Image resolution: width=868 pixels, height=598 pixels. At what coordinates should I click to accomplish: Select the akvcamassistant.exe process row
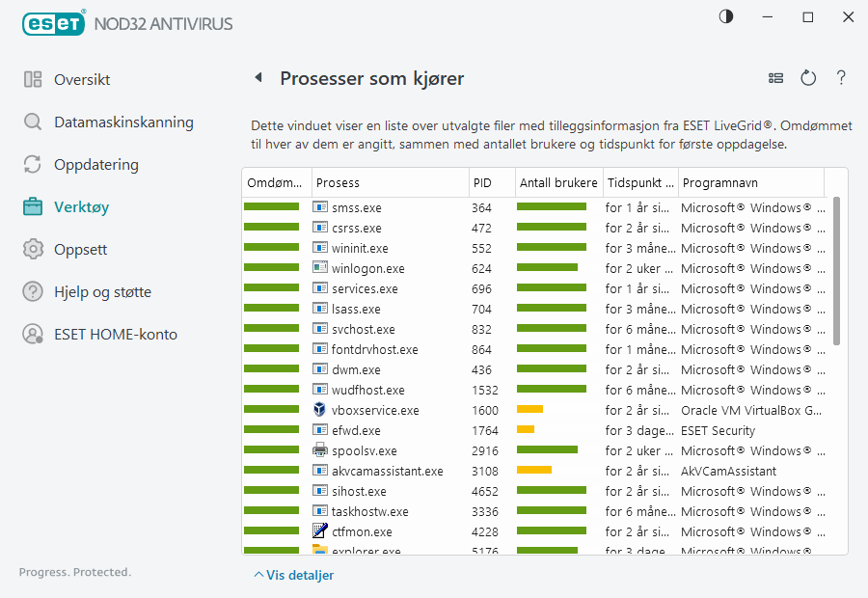pyautogui.click(x=387, y=471)
